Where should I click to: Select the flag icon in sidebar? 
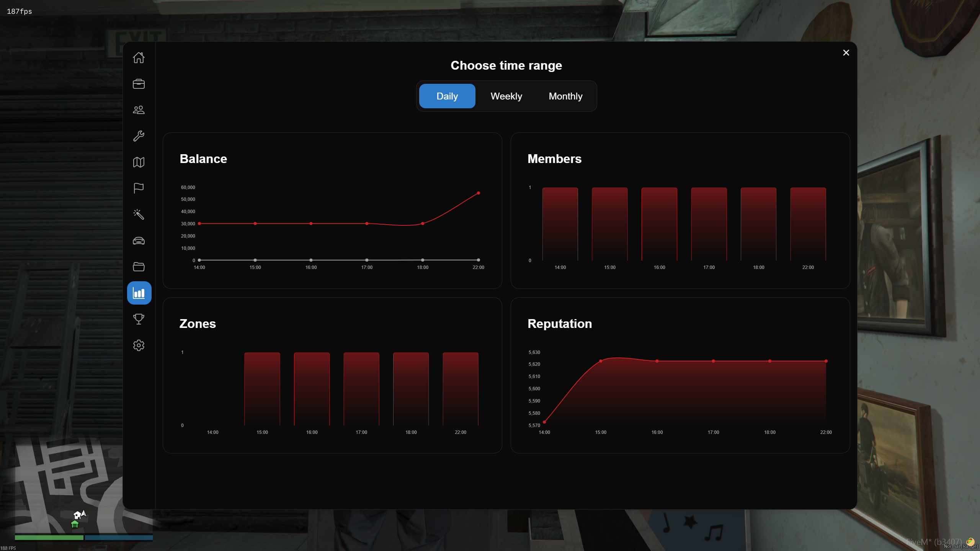139,188
